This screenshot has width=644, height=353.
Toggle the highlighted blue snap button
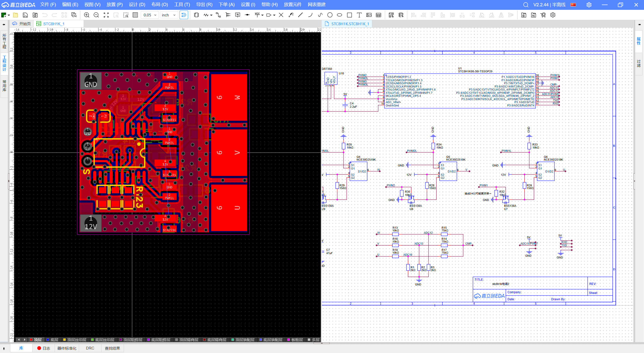coord(184,15)
